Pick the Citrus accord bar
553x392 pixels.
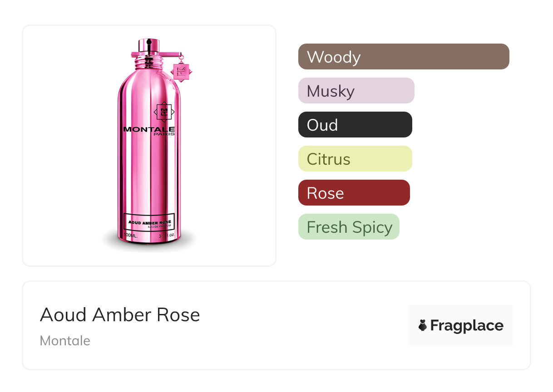[x=355, y=159]
